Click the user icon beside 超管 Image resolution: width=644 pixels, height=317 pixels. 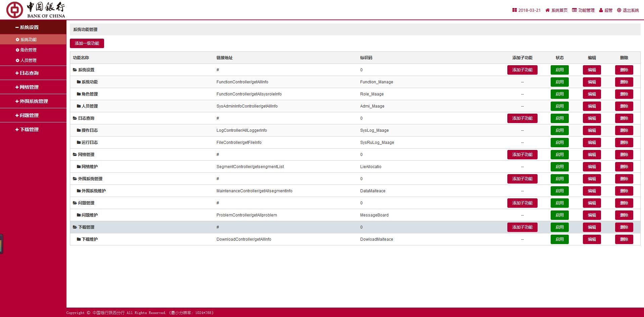(x=601, y=10)
